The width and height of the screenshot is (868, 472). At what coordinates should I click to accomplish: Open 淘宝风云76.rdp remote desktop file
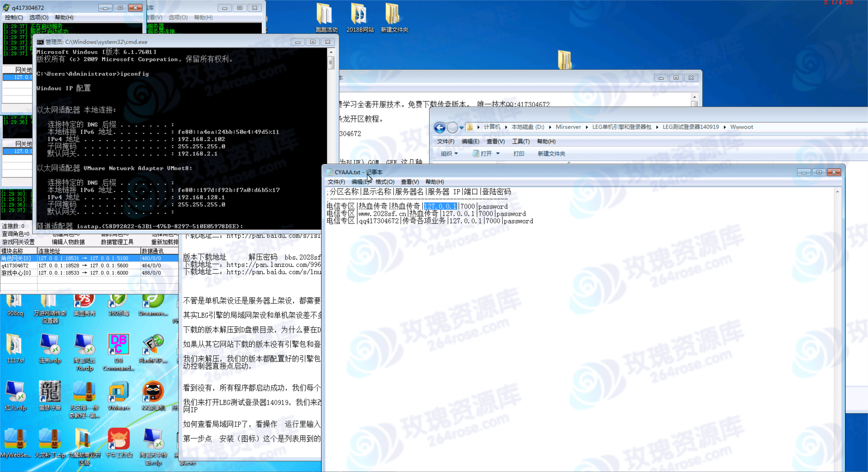tap(84, 352)
